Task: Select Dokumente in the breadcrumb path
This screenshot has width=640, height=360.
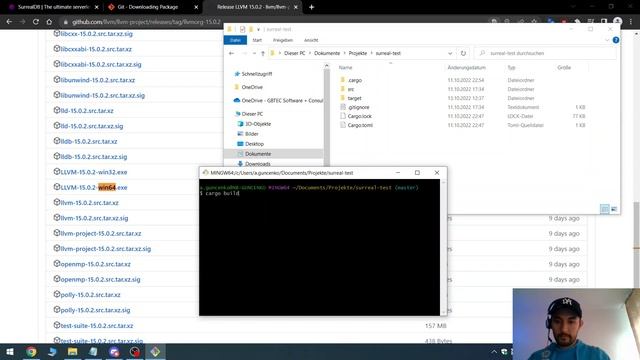Action: pyautogui.click(x=327, y=53)
